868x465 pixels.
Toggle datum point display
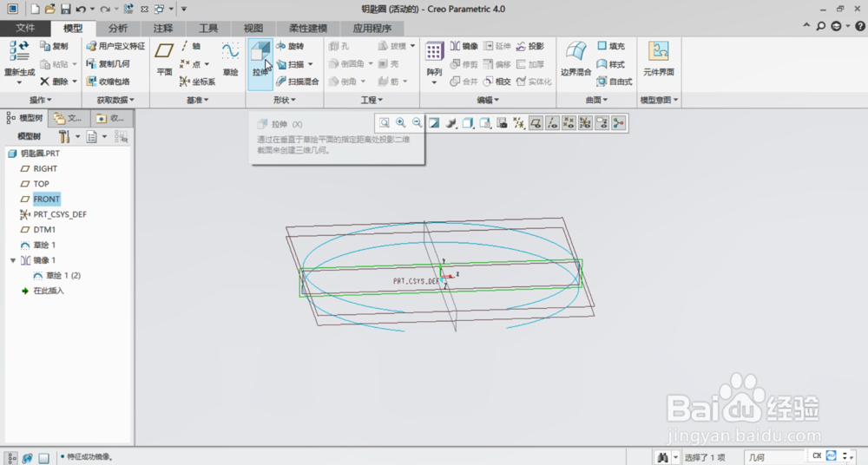[x=569, y=123]
